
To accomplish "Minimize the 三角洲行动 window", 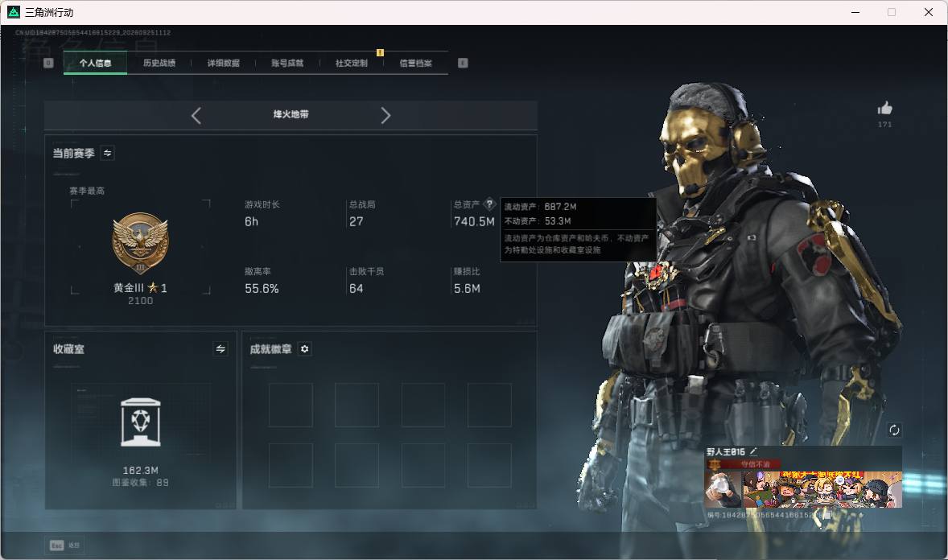I will (x=855, y=12).
